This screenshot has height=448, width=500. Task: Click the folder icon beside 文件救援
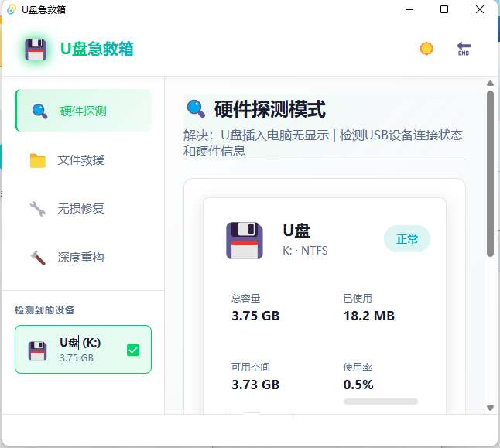pyautogui.click(x=38, y=160)
